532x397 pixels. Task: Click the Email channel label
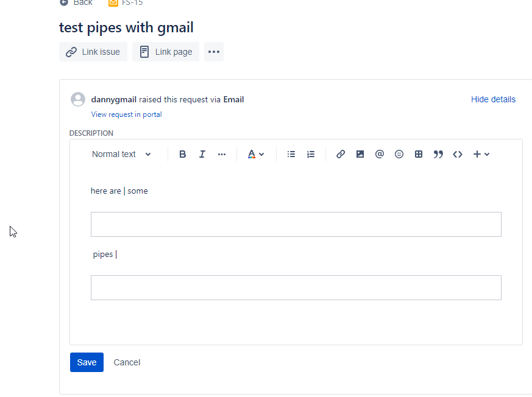pyautogui.click(x=233, y=99)
